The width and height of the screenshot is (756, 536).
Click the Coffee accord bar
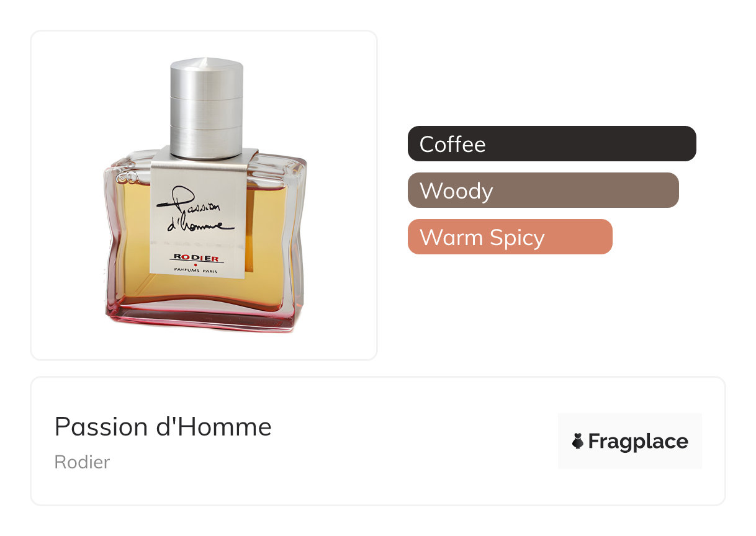coord(552,144)
